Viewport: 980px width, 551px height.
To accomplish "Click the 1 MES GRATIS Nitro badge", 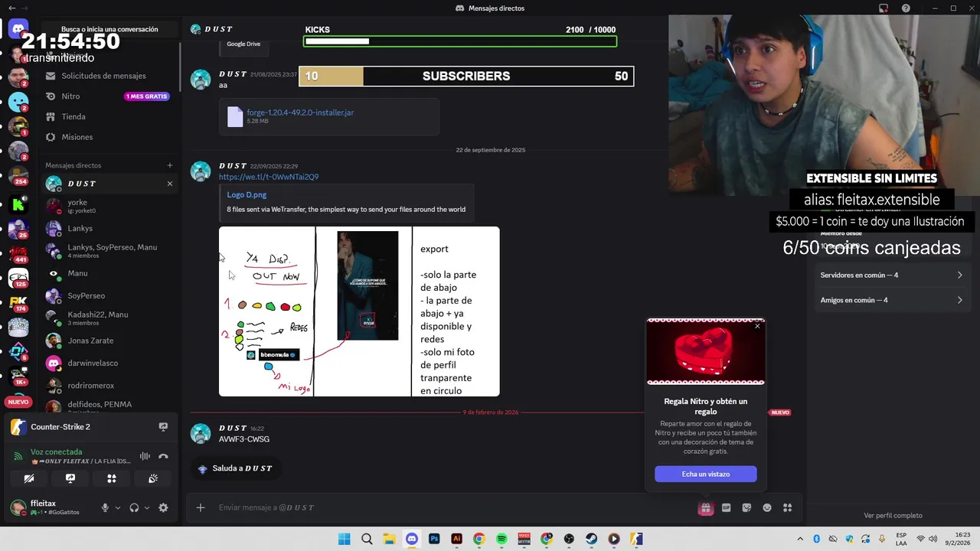I will (x=147, y=96).
